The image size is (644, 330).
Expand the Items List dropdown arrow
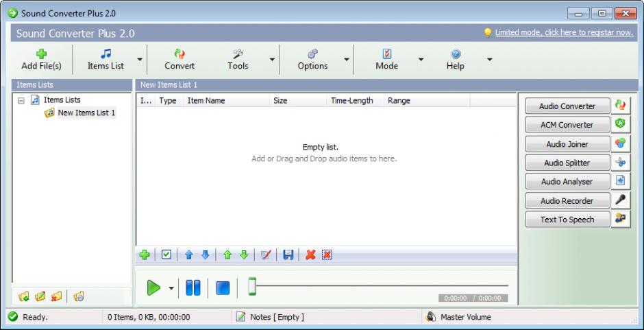[140, 60]
